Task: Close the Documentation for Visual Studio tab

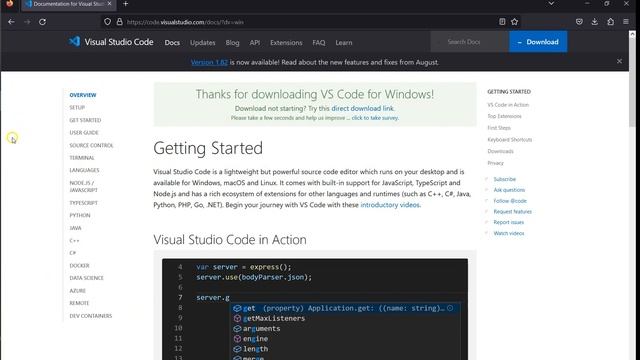Action: coord(109,4)
